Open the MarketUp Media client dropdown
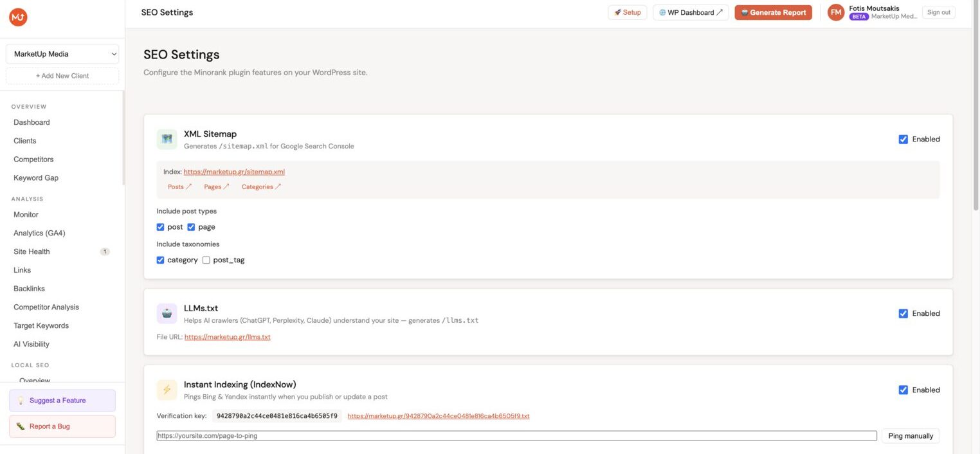The height and width of the screenshot is (454, 980). click(x=62, y=54)
